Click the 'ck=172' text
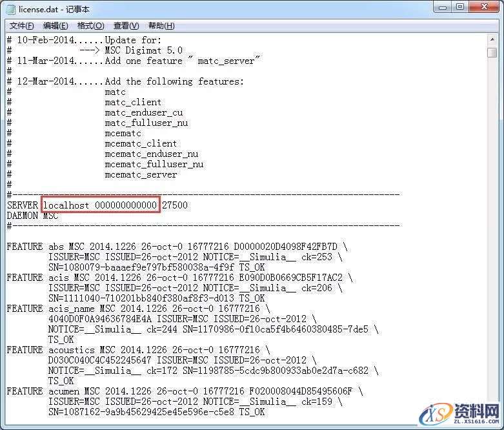504x430 pixels. point(162,370)
